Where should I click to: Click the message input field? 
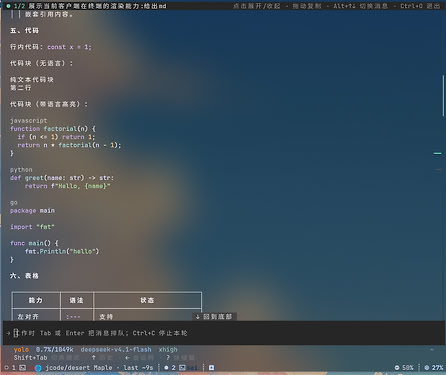pos(223,333)
